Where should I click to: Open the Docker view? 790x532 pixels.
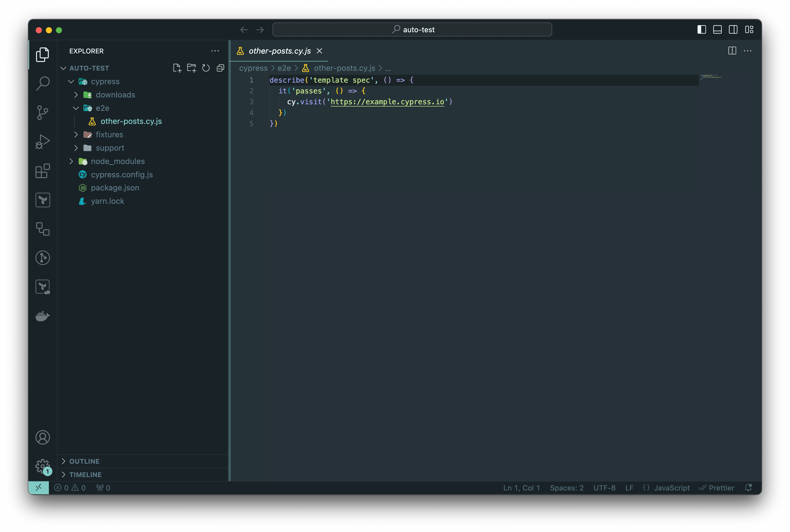pos(42,316)
